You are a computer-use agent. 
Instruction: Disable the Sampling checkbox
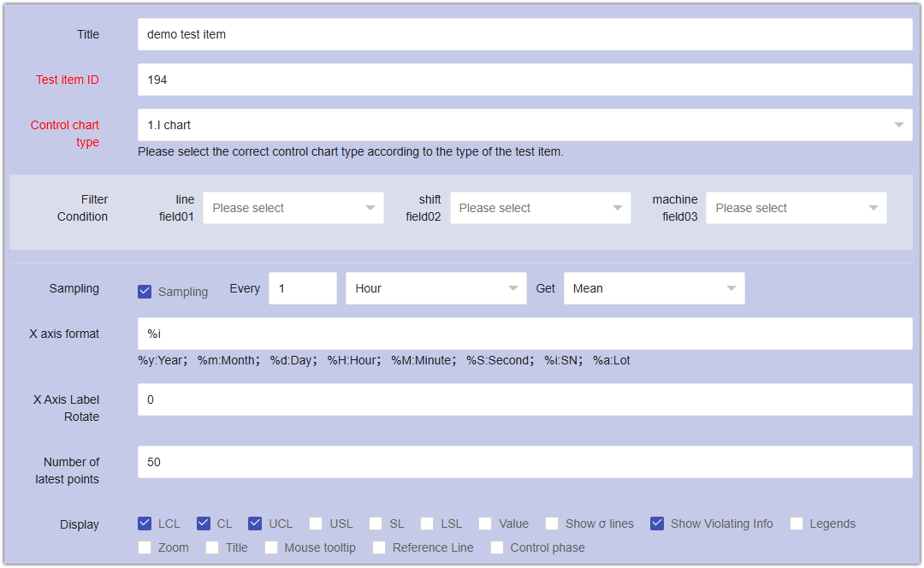click(x=145, y=291)
